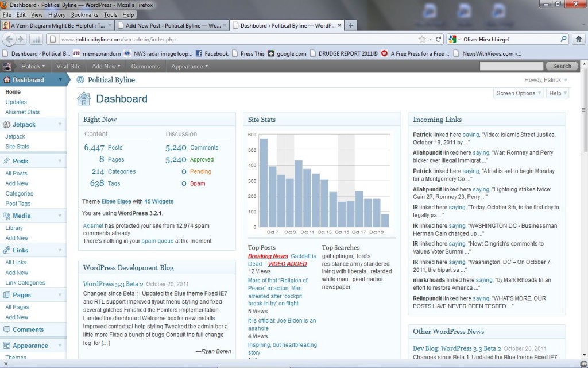The height and width of the screenshot is (368, 588).
Task: Open Akismet Stats in sidebar
Action: [22, 112]
